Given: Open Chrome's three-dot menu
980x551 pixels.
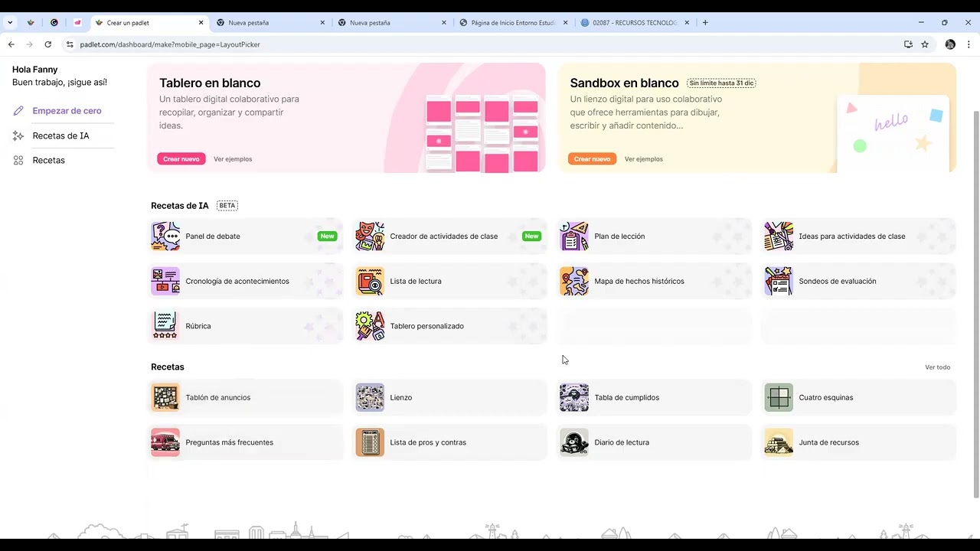Looking at the screenshot, I should tap(967, 44).
